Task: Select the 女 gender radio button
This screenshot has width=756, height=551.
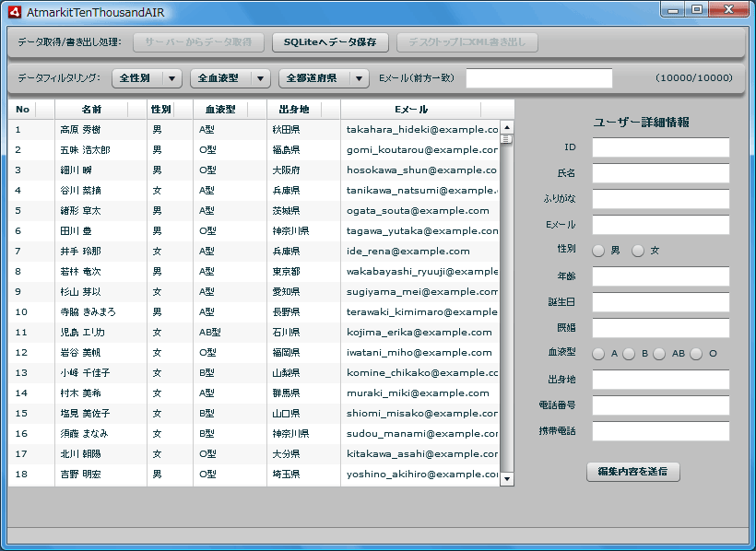Action: pos(637,250)
